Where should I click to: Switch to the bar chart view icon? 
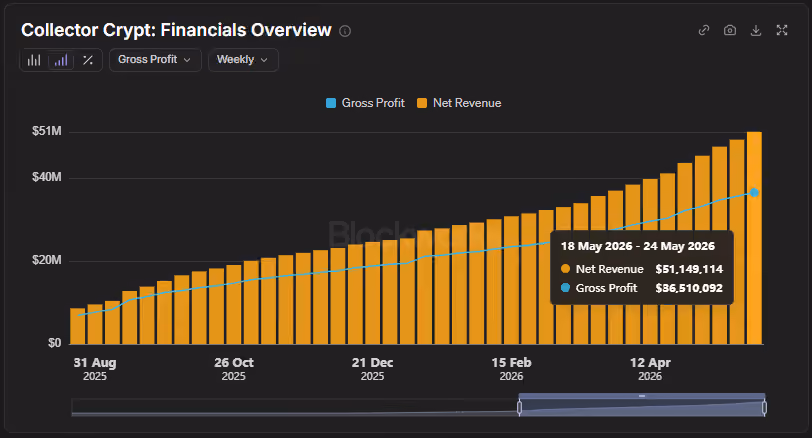tap(34, 60)
